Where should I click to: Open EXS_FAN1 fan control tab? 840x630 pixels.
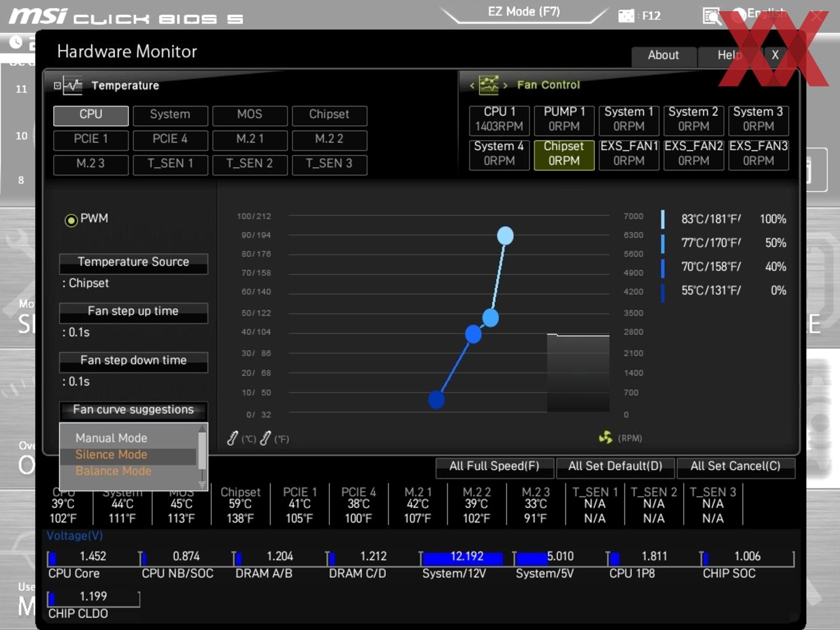point(629,154)
